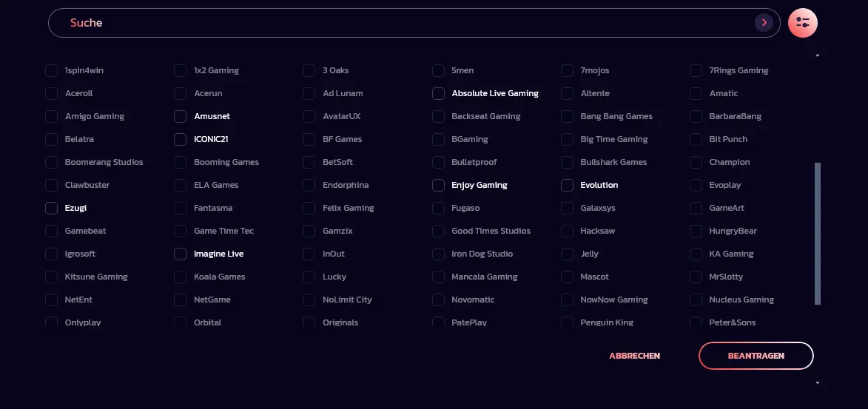Enable the Ezugi provider checkbox

click(52, 208)
